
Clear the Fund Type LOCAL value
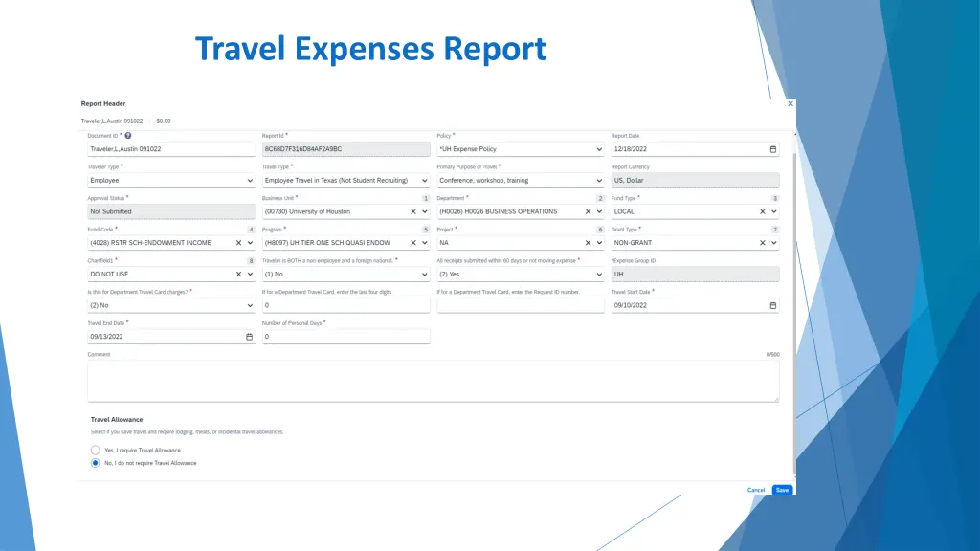tap(762, 211)
